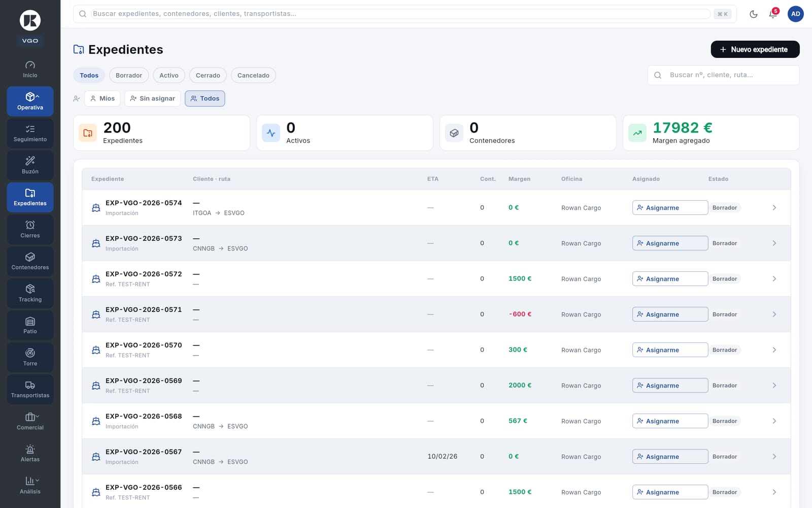
Task: Filter by Mios assignments
Action: click(x=103, y=99)
